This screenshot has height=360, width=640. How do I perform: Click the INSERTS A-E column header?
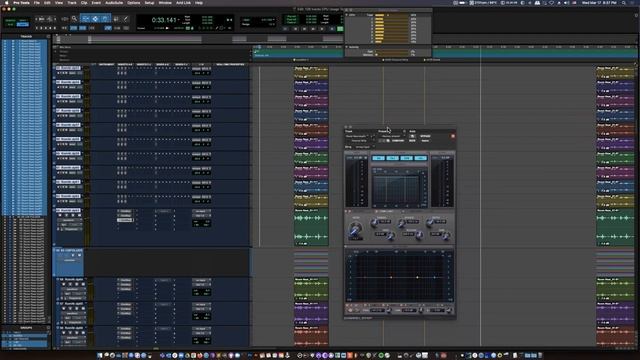pyautogui.click(x=125, y=64)
